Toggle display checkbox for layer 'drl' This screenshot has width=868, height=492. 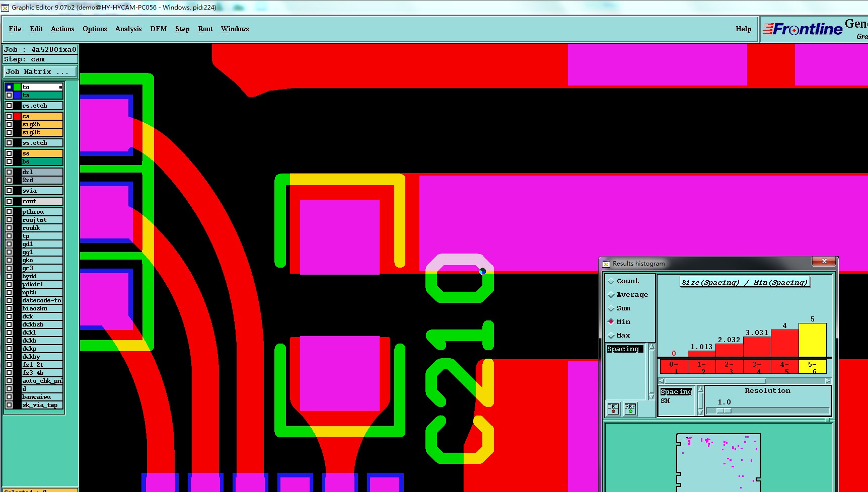point(9,172)
